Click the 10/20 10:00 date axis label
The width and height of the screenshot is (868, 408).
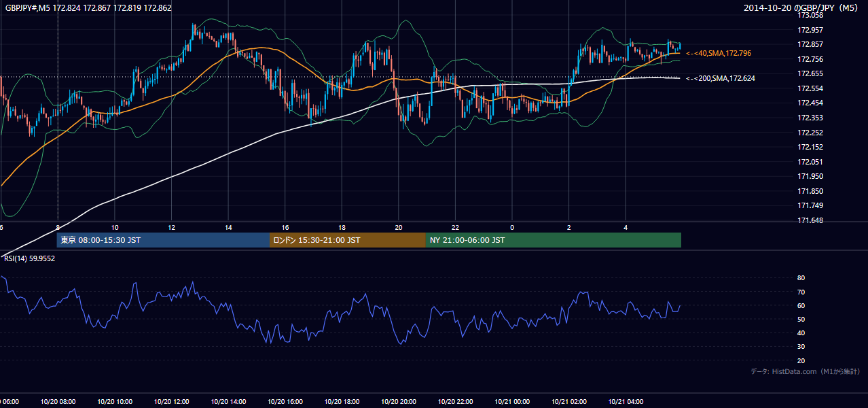click(114, 402)
